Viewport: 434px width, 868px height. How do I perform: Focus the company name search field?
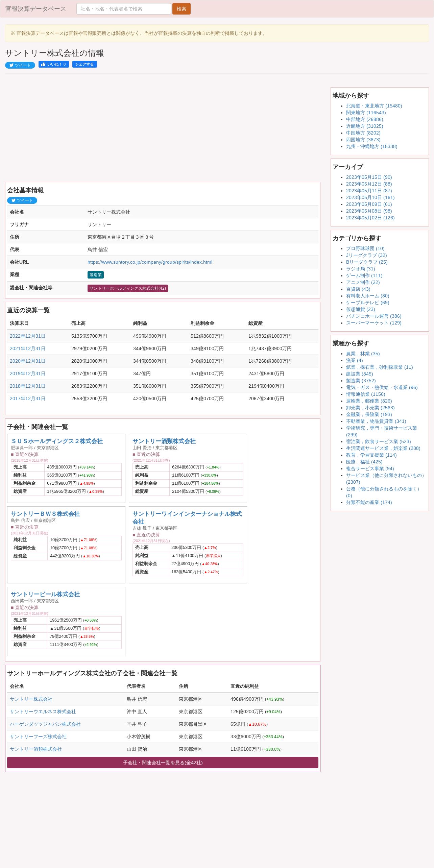[x=124, y=9]
